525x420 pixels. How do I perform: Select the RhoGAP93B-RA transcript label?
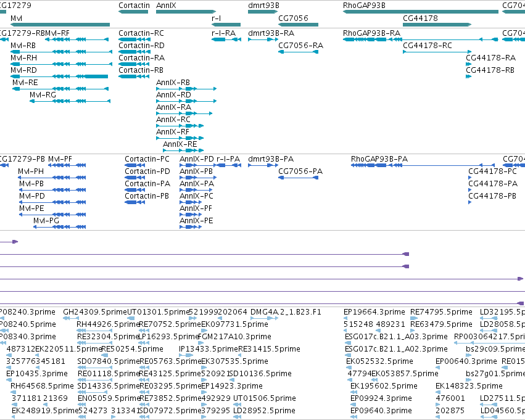pos(371,33)
